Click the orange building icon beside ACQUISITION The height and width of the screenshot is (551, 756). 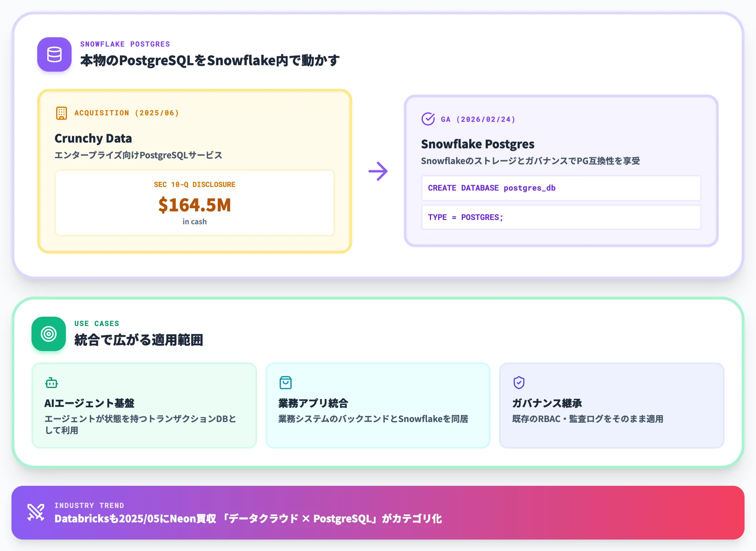click(x=62, y=113)
